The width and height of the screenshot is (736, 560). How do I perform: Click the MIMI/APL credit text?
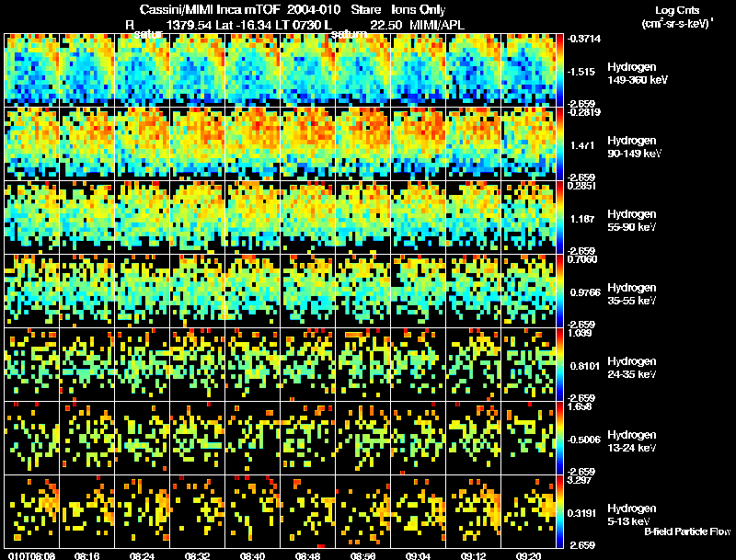tap(437, 26)
